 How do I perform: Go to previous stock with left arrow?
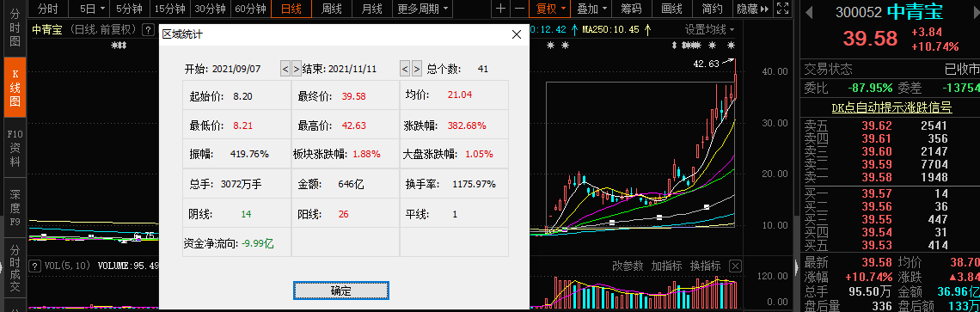809,12
